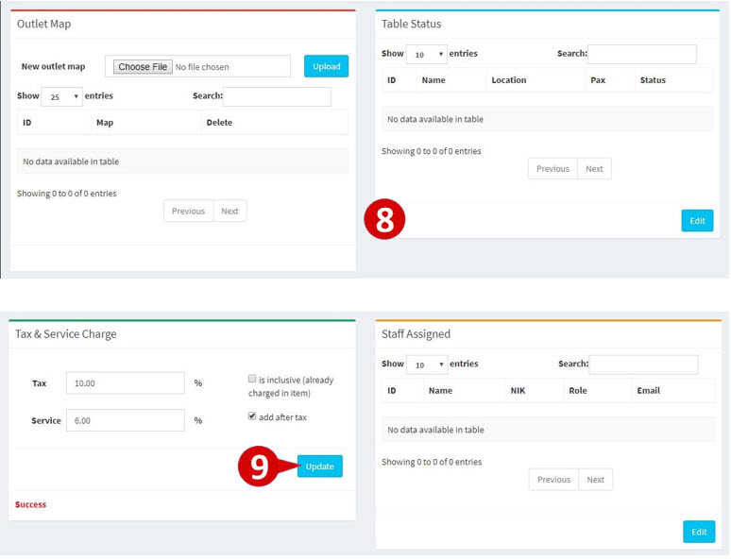Screen dimensions: 731x560
Task: Go to Next page in Staff Assigned
Action: (x=595, y=480)
